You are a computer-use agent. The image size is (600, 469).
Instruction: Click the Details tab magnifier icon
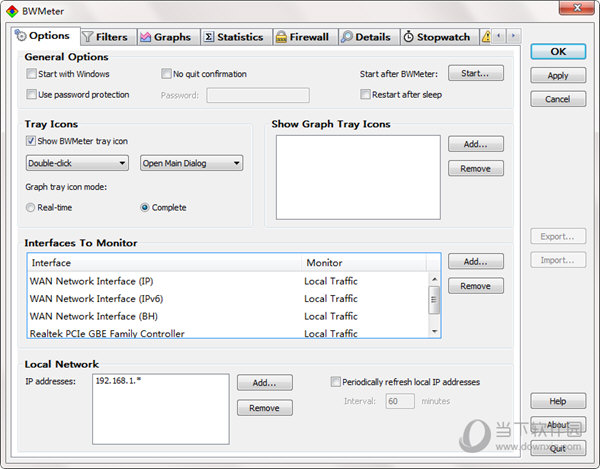[346, 37]
